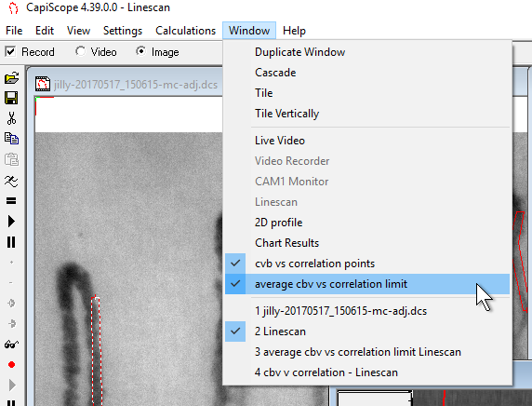Click the glasses view icon
The height and width of the screenshot is (406, 532).
(x=11, y=345)
